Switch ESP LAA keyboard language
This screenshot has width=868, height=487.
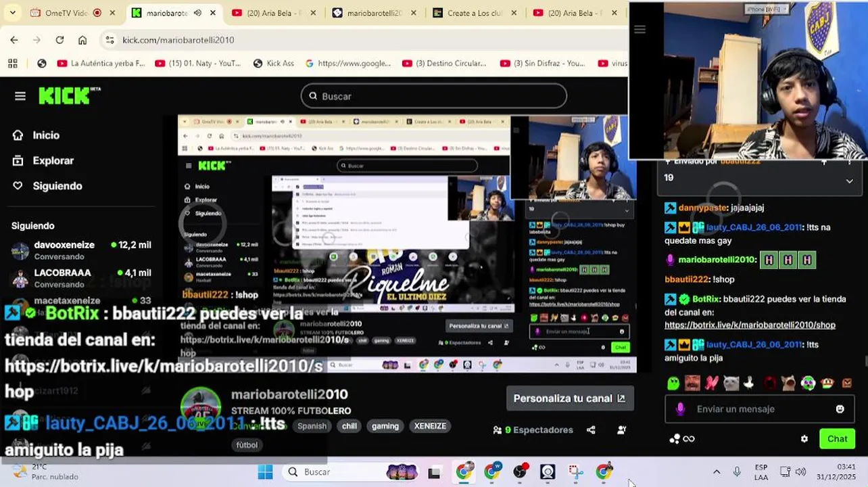coord(761,471)
